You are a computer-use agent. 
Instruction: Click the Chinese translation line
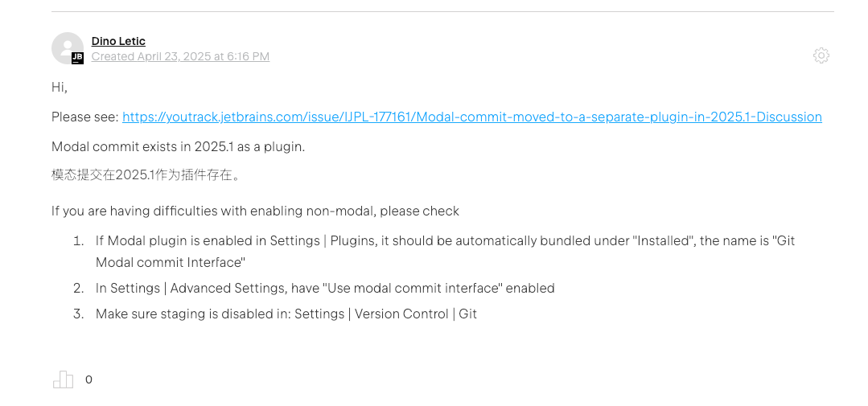click(x=146, y=175)
